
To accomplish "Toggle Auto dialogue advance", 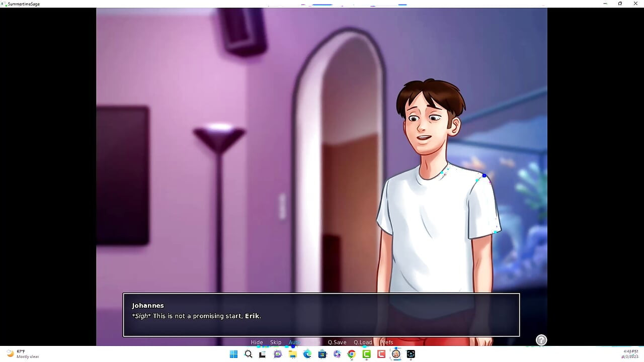I will (x=294, y=342).
